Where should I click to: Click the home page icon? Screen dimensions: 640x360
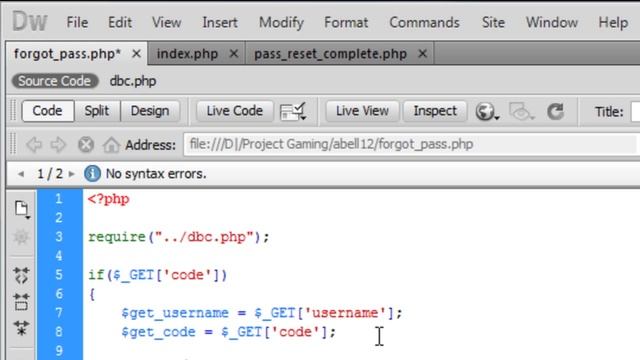pos(111,144)
